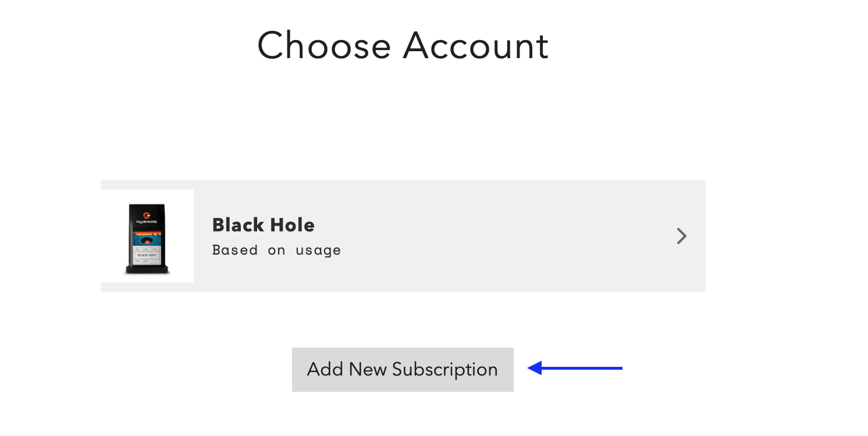Click the tail end of the blue arrow line
The width and height of the screenshot is (868, 436).
[x=619, y=368]
